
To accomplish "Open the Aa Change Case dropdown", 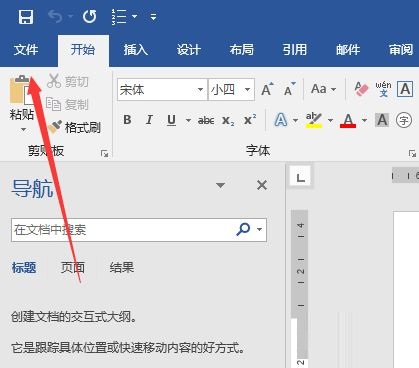I will (323, 89).
